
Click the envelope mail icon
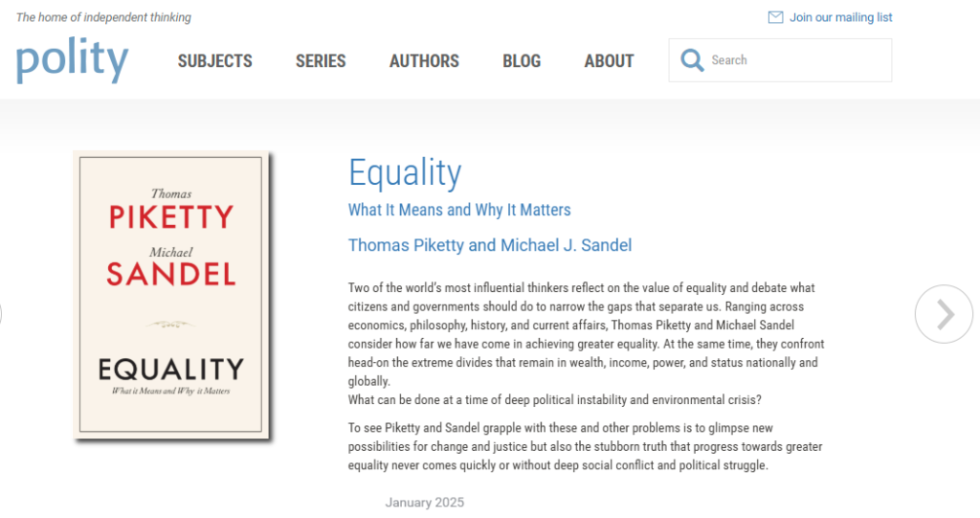(x=775, y=17)
